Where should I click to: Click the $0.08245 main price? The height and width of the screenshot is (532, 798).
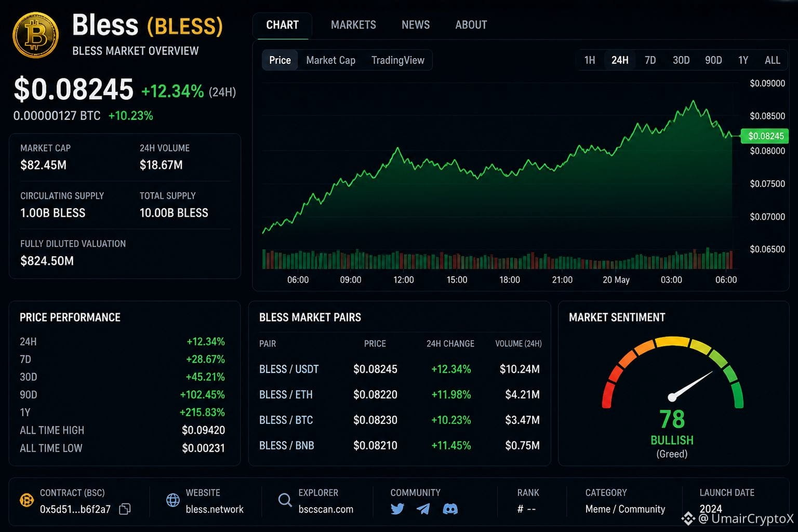click(x=73, y=89)
